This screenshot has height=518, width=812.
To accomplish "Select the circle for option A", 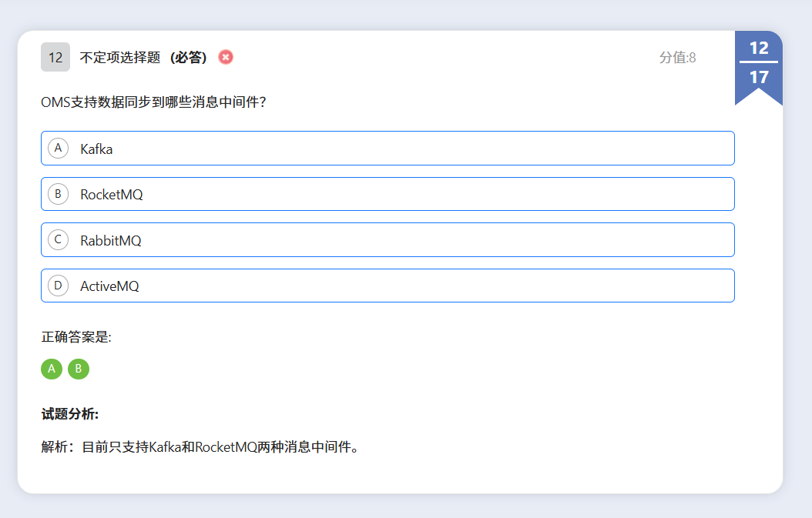I will tap(58, 148).
